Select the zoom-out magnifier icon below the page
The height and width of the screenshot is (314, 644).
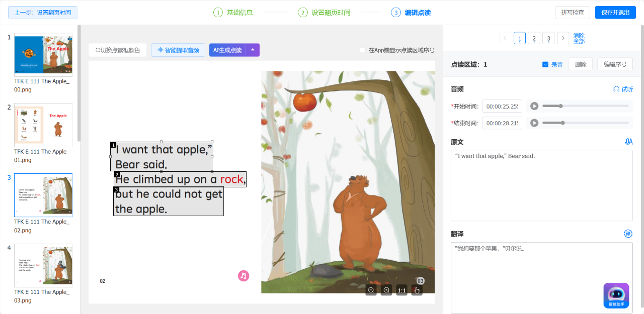pos(371,290)
